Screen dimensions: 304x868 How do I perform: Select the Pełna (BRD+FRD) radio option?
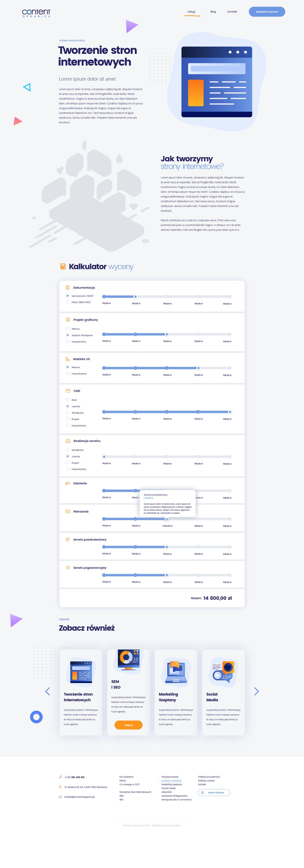click(x=67, y=302)
